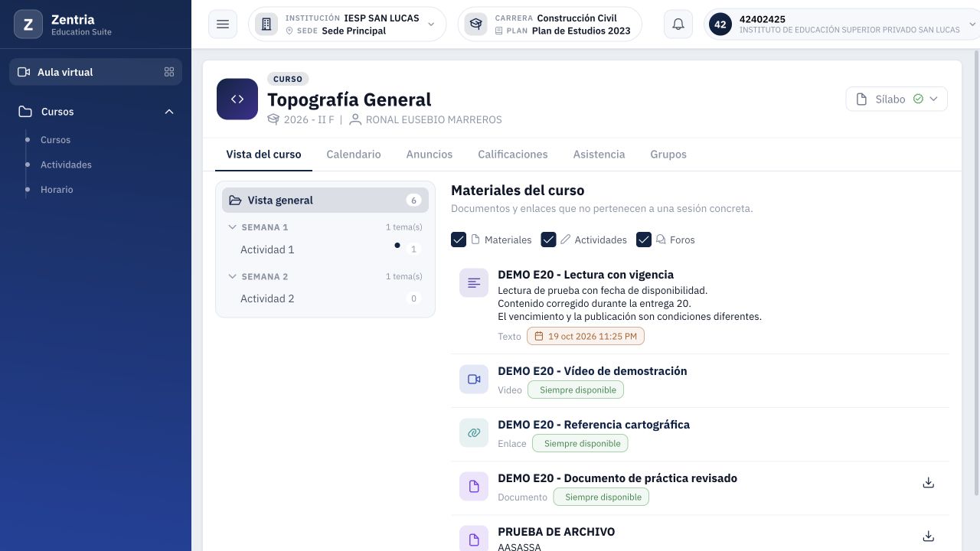980x551 pixels.
Task: Toggle the Foros filter checkbox
Action: [x=644, y=240]
